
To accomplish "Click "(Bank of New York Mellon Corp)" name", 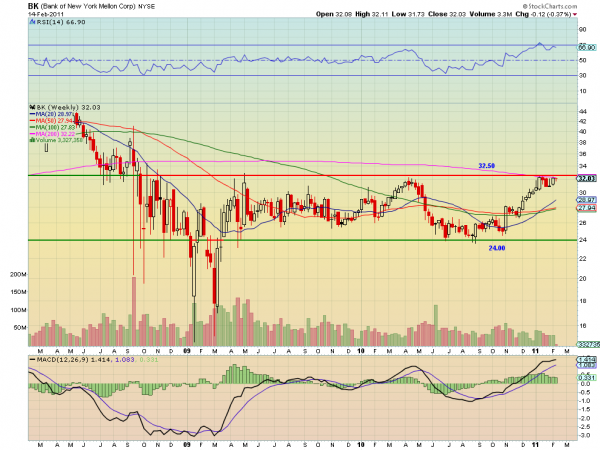I will tap(88, 7).
